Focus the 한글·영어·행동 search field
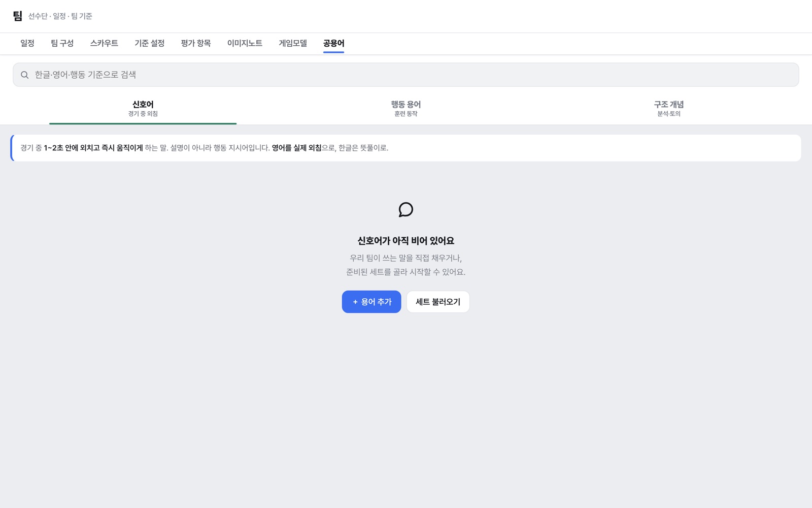Image resolution: width=812 pixels, height=508 pixels. [405, 75]
